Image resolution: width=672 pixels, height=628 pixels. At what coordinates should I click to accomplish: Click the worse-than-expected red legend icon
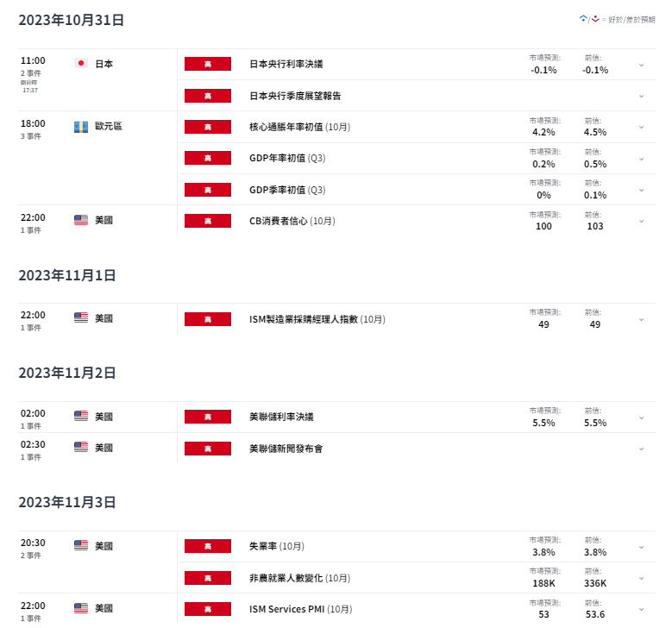595,19
